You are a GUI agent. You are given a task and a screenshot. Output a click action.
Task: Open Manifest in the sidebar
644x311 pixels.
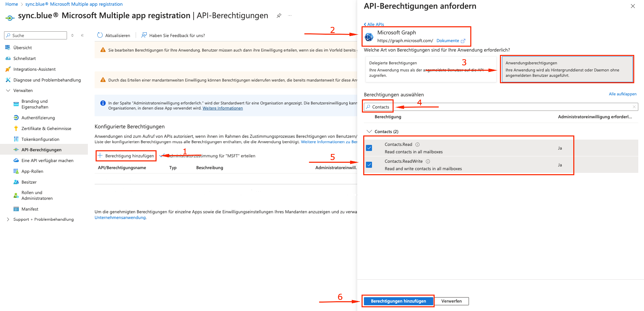coord(30,209)
